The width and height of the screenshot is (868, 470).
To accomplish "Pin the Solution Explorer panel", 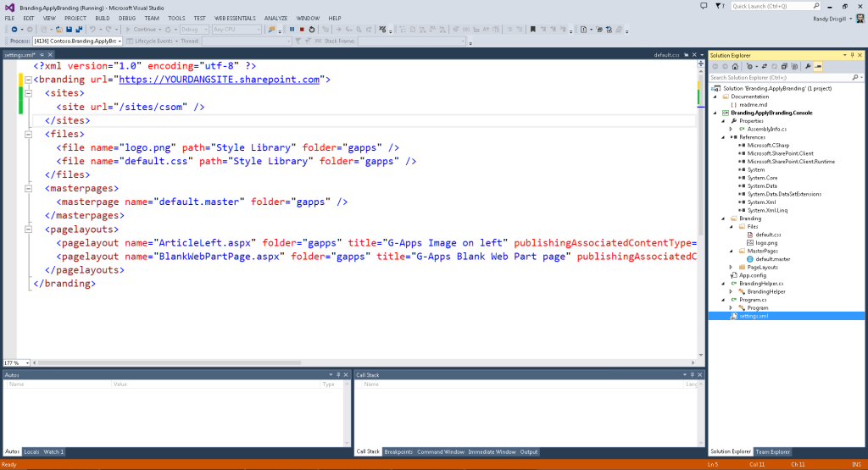I will pyautogui.click(x=852, y=55).
